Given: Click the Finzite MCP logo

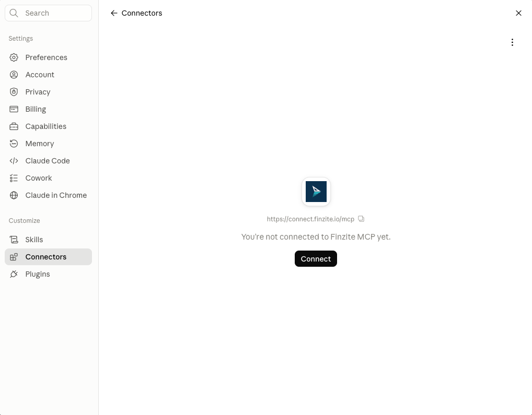Looking at the screenshot, I should (316, 192).
